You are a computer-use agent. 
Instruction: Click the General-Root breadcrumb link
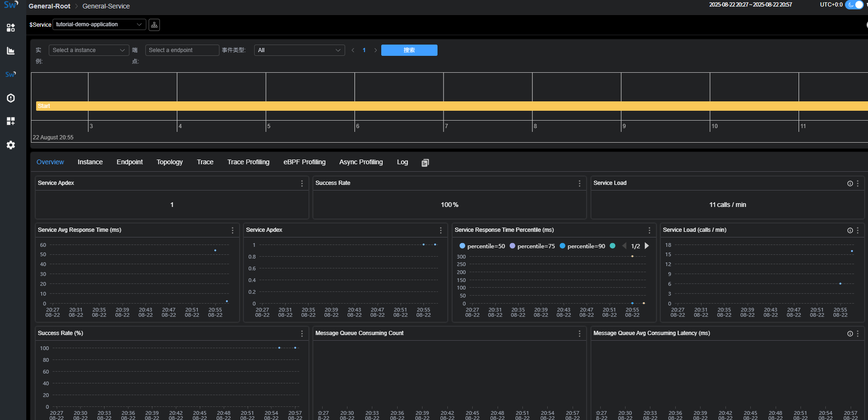pos(49,6)
